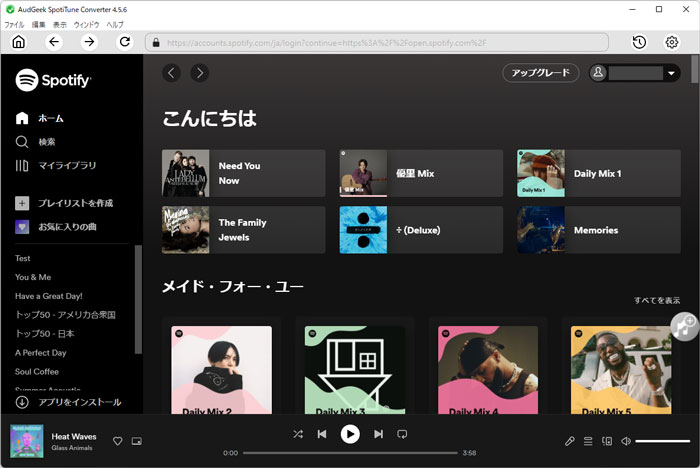Image resolution: width=700 pixels, height=468 pixels.
Task: Go back with the toolbar left arrow
Action: [54, 42]
